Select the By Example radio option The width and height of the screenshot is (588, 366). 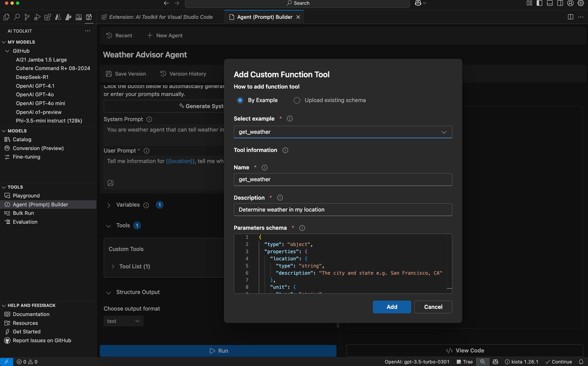tap(240, 100)
